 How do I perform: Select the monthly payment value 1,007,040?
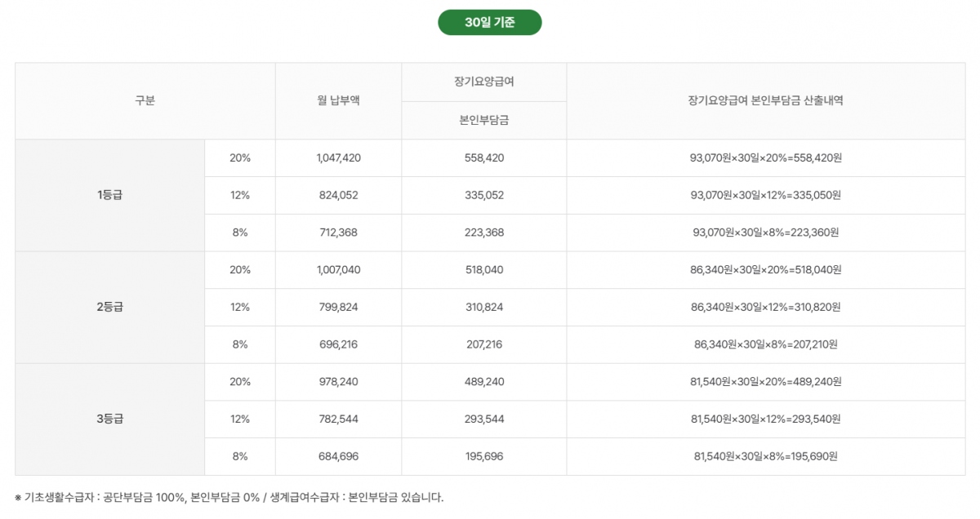click(x=338, y=270)
